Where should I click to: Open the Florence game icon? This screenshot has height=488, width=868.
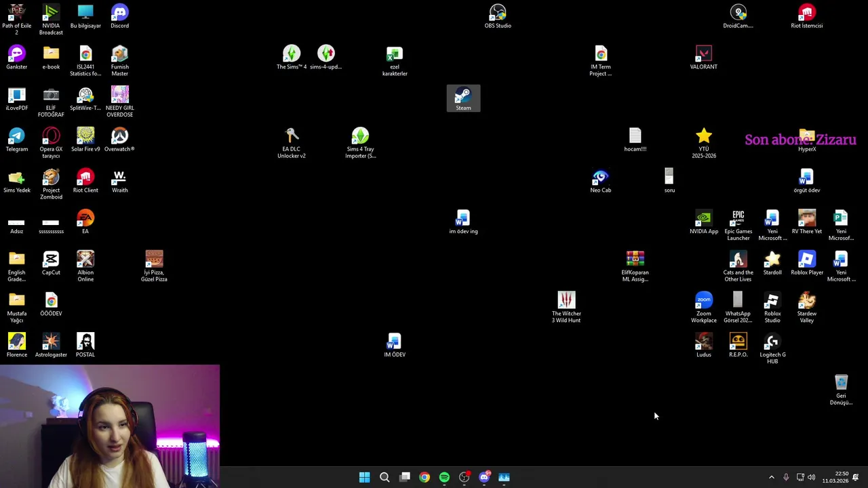(x=16, y=346)
